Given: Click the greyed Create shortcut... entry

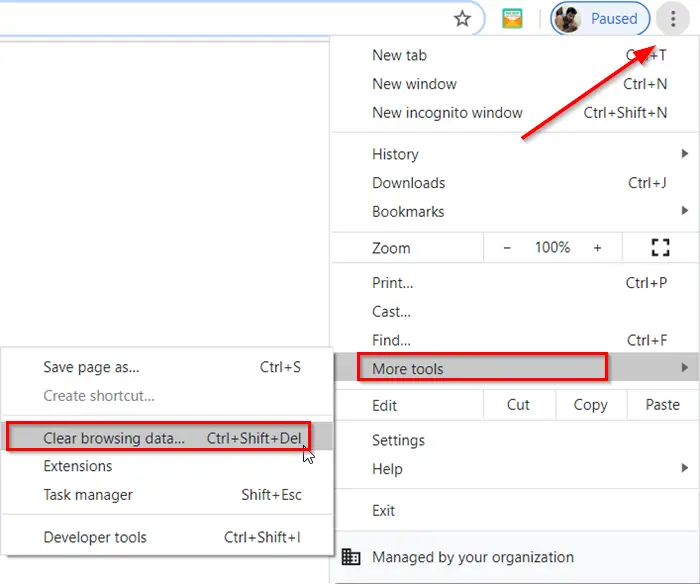Looking at the screenshot, I should [x=168, y=396].
